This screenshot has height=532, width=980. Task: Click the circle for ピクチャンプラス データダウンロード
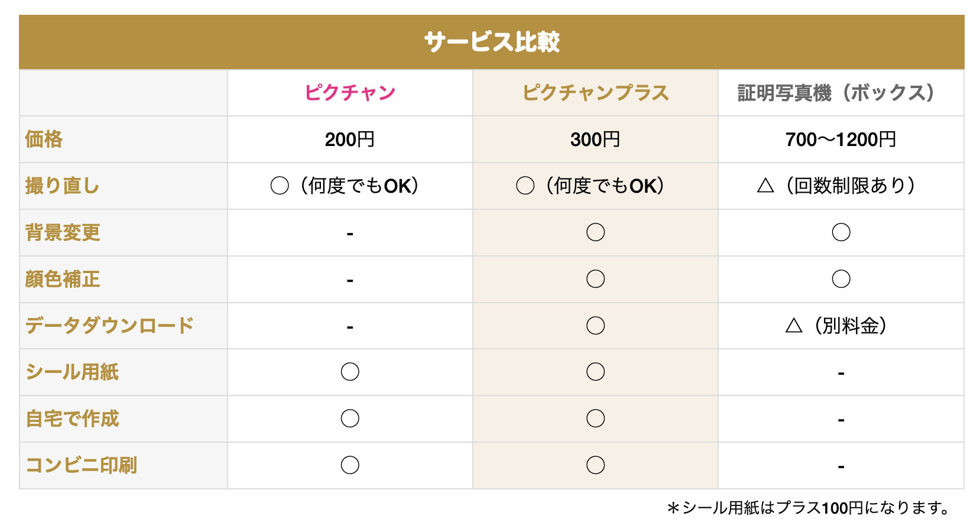[x=595, y=326]
